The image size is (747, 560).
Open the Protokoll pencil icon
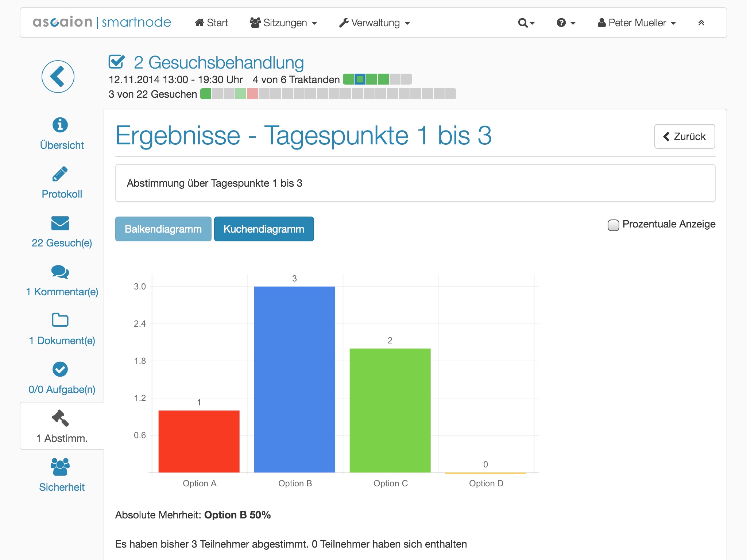[60, 174]
